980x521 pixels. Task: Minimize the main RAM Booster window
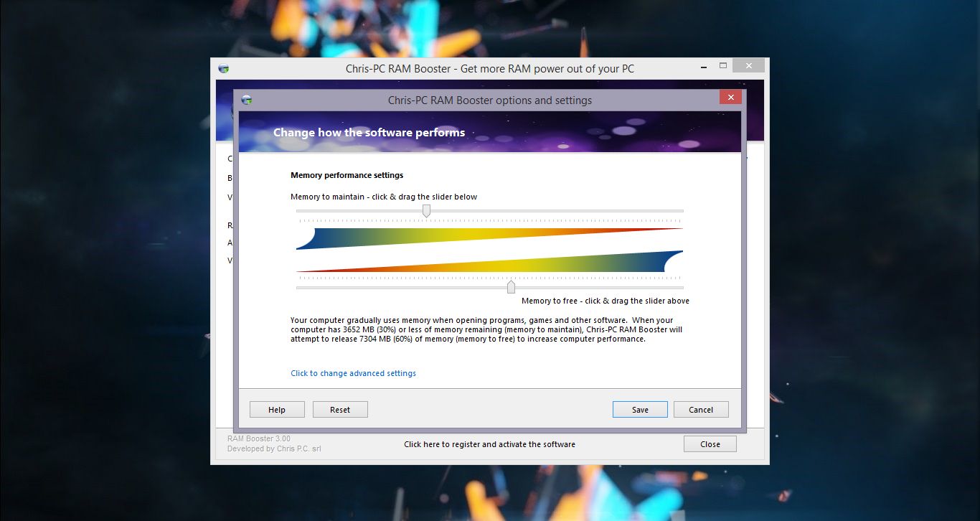click(703, 65)
